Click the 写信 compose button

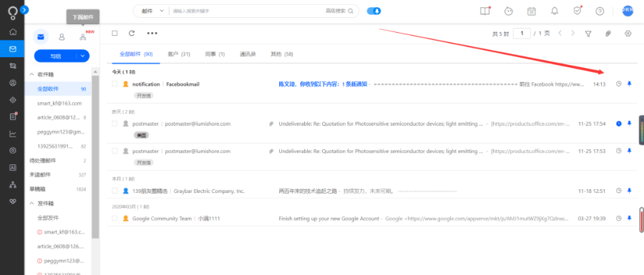pyautogui.click(x=56, y=56)
